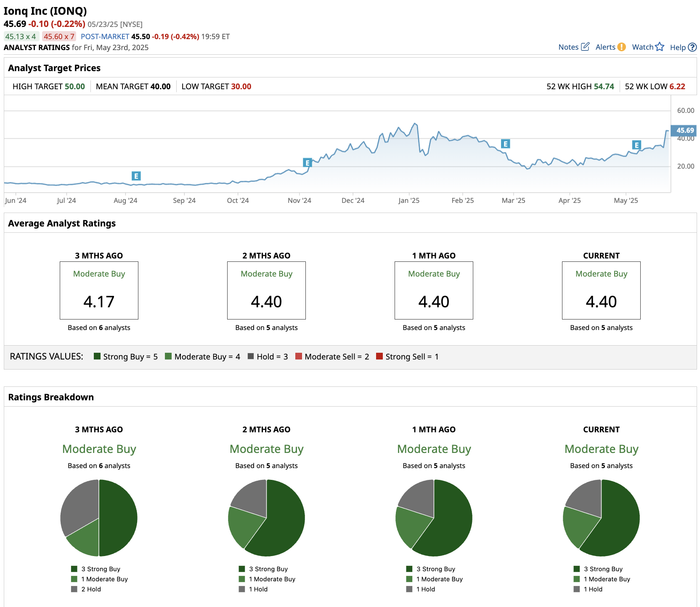The height and width of the screenshot is (607, 700).
Task: Click the orange Alerts exclamation icon
Action: click(622, 47)
